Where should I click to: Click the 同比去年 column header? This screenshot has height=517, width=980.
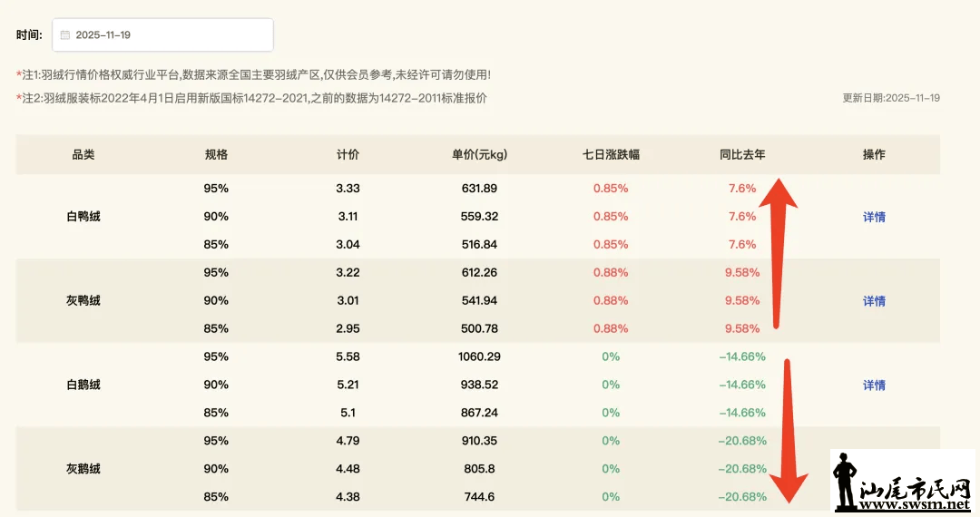tap(741, 155)
